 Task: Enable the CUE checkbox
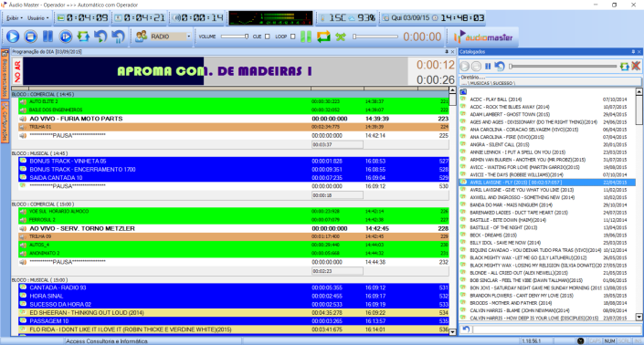point(268,37)
